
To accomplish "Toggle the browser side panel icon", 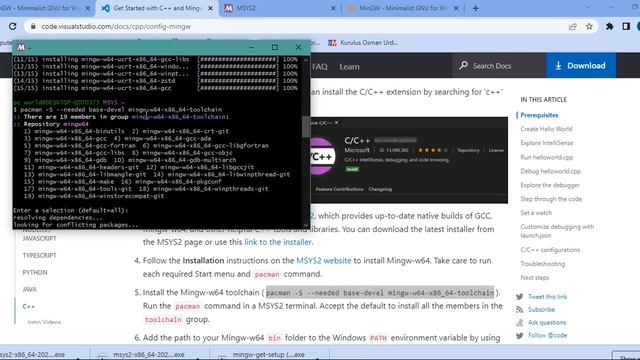I will 626,27.
